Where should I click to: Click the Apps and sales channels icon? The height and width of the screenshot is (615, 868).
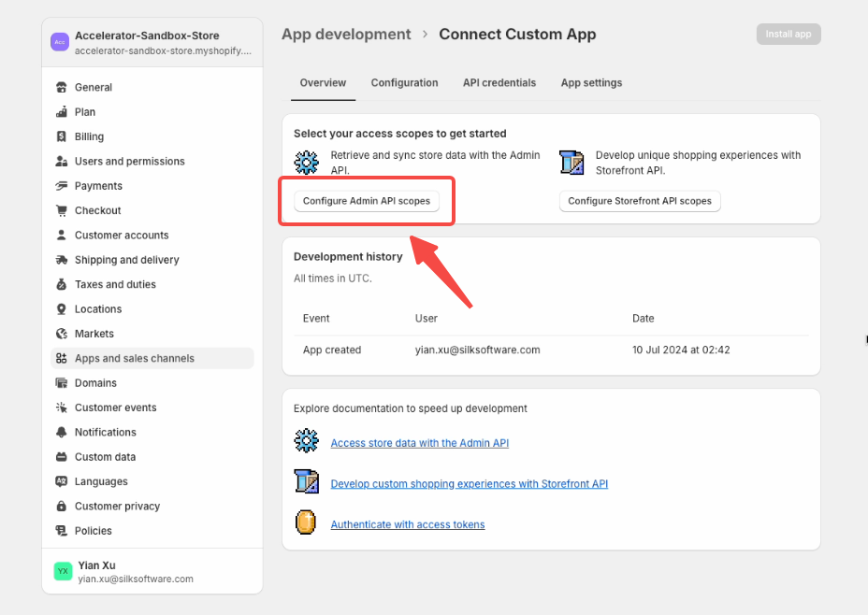(x=62, y=358)
